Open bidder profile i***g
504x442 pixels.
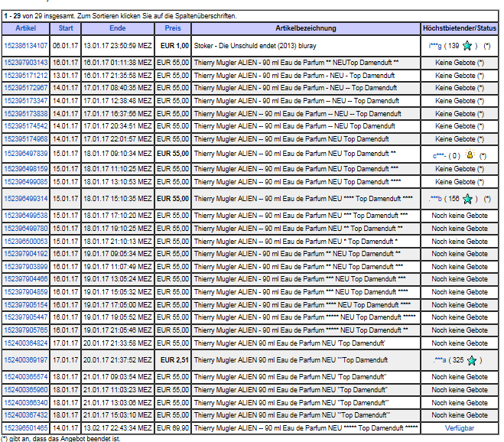pyautogui.click(x=435, y=46)
